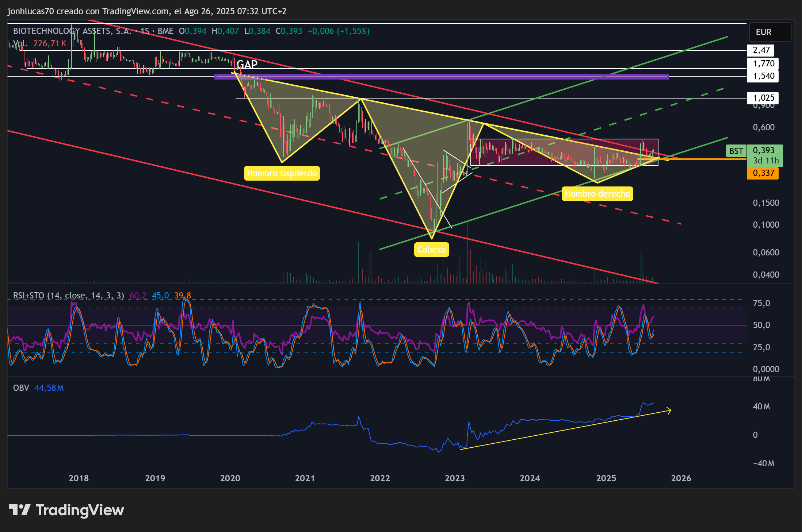Select the 1,770 price level label
The image size is (802, 532).
coord(763,63)
